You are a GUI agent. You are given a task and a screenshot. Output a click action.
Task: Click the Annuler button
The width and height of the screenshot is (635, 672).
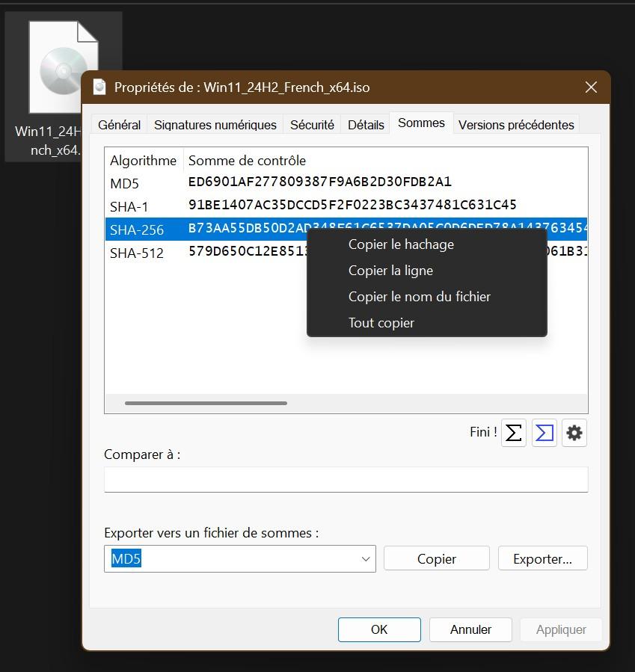click(x=470, y=629)
